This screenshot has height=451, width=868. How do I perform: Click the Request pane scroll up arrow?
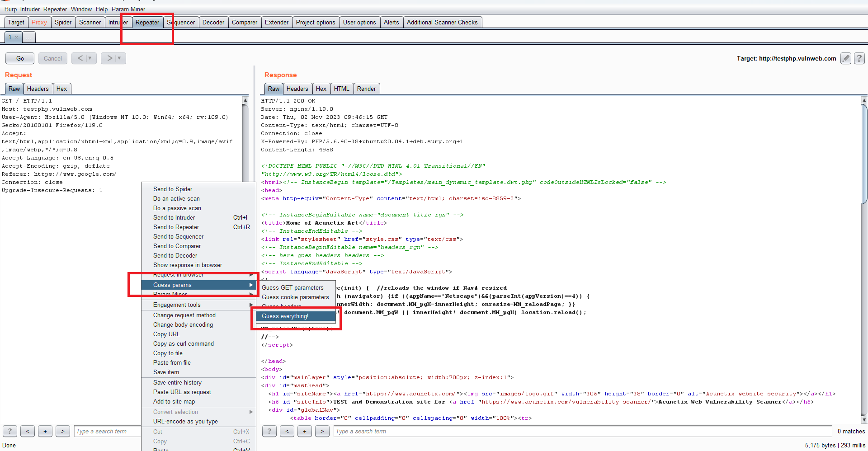click(245, 100)
